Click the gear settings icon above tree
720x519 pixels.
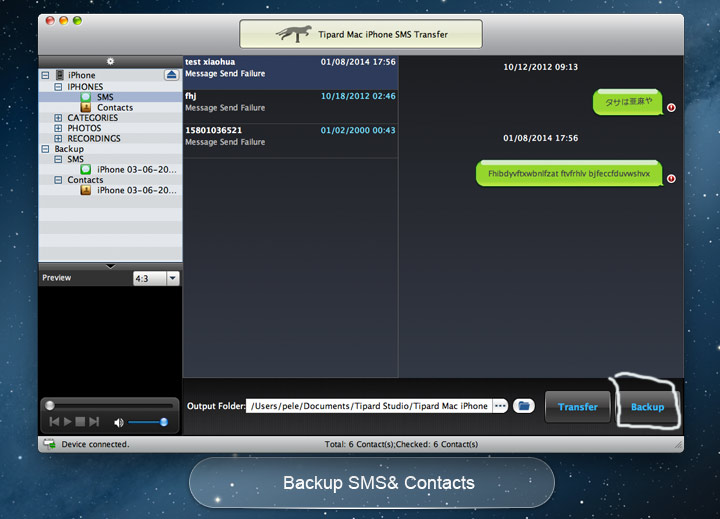(x=110, y=61)
